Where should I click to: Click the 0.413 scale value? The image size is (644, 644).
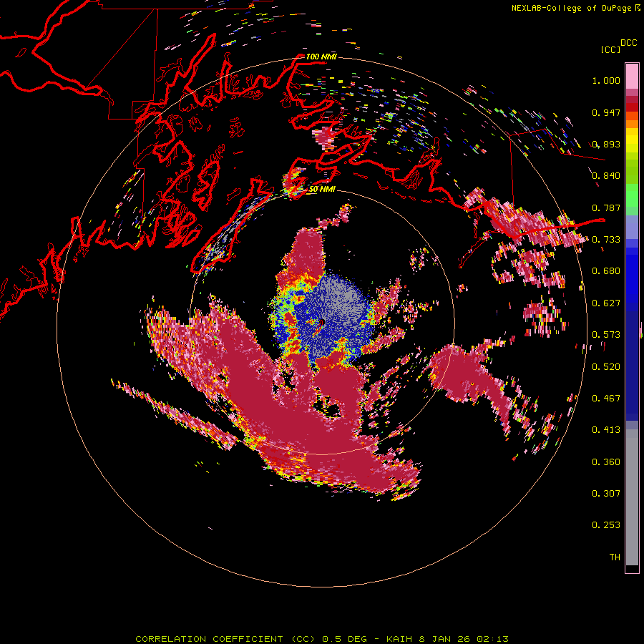(606, 430)
